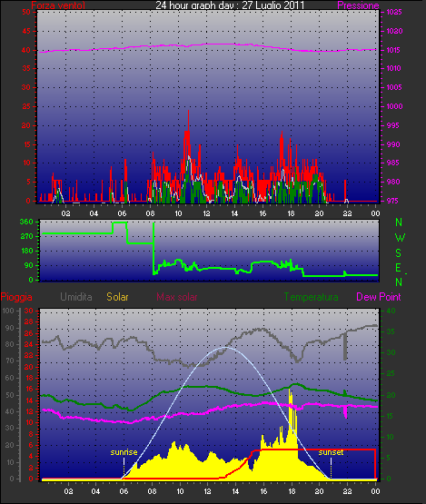Select the magenta 'Dew Point' legend label
Image resolution: width=426 pixels, height=504 pixels.
click(379, 297)
